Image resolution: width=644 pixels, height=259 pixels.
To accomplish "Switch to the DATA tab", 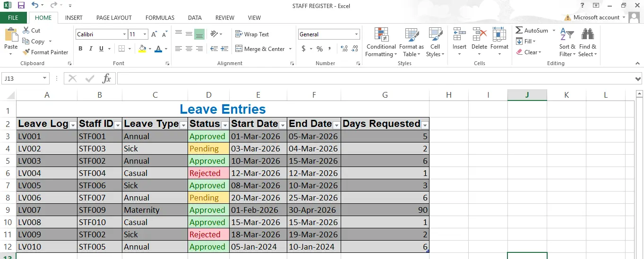I will coord(195,18).
